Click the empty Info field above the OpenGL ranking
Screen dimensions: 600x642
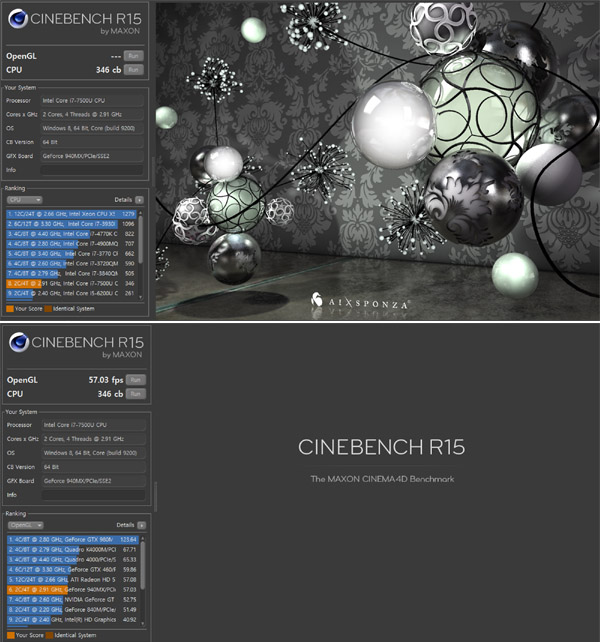click(x=93, y=495)
